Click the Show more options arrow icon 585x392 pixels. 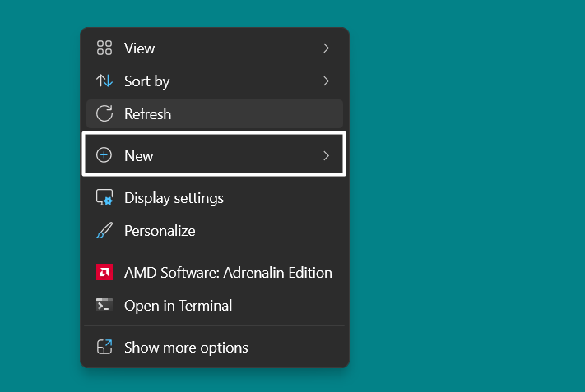coord(104,348)
